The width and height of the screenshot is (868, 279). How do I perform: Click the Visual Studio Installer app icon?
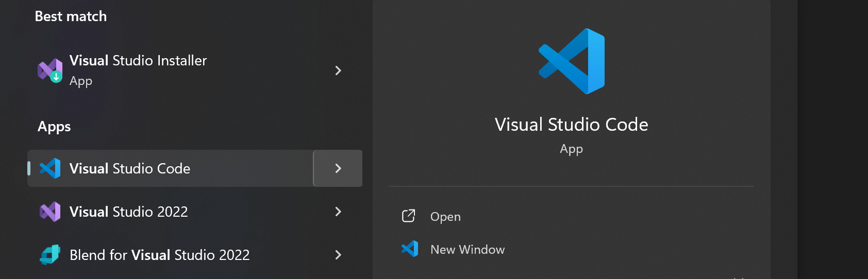coord(50,71)
